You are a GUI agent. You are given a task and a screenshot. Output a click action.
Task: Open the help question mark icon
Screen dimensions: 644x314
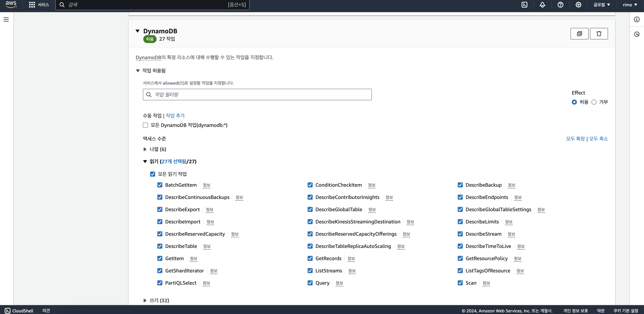tap(560, 5)
